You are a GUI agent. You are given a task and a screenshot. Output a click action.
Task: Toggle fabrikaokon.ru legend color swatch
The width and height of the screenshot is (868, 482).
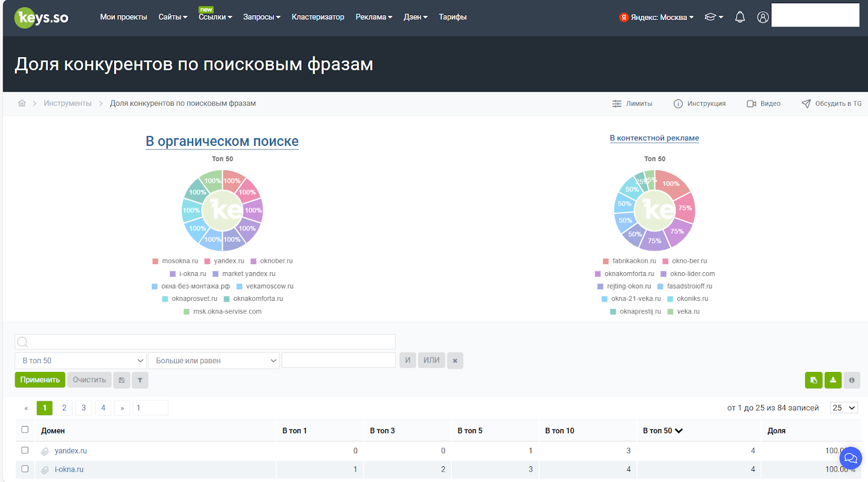click(x=606, y=261)
